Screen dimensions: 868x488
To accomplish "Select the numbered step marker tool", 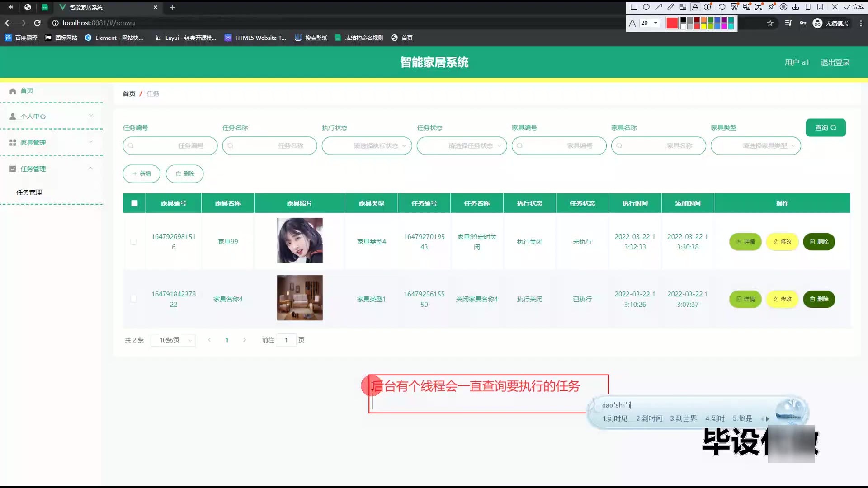I will coord(708,7).
